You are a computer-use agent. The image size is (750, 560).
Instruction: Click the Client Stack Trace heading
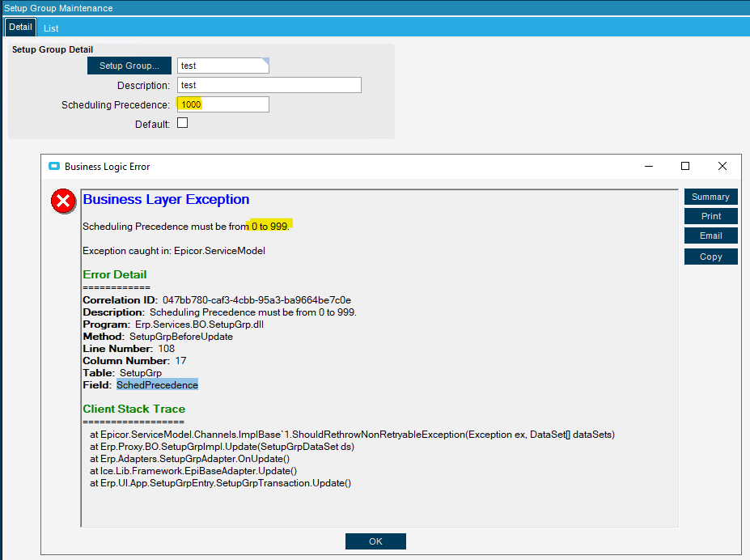tap(134, 409)
